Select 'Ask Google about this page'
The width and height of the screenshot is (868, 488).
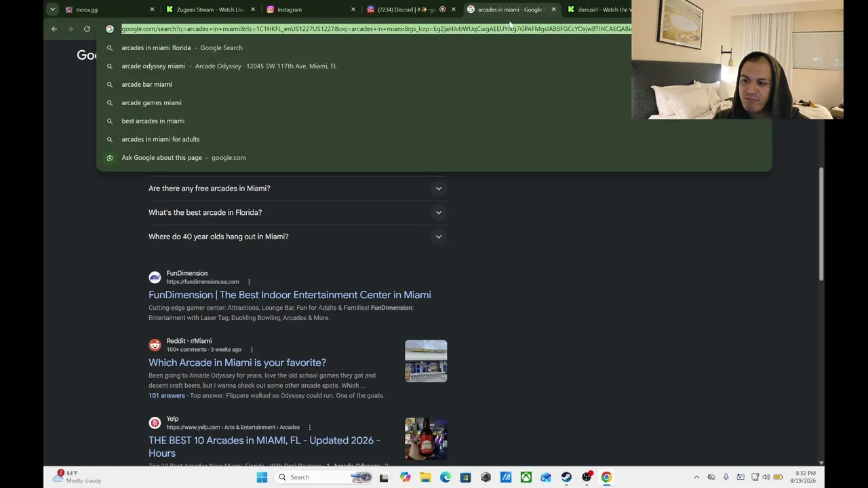click(434, 157)
